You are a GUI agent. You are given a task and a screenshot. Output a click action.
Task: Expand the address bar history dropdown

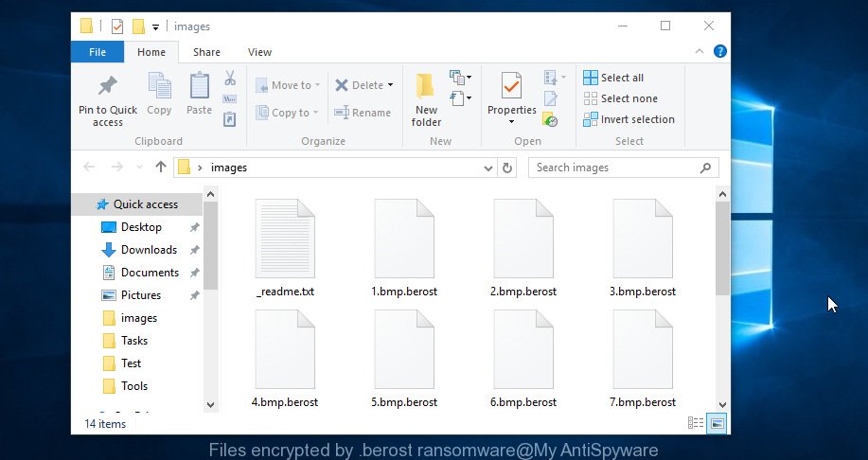[488, 168]
